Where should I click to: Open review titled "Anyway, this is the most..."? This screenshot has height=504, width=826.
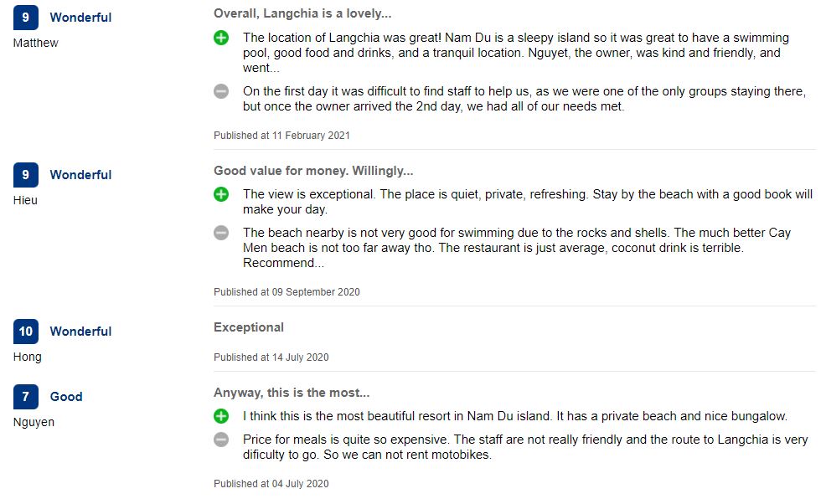[x=292, y=393]
